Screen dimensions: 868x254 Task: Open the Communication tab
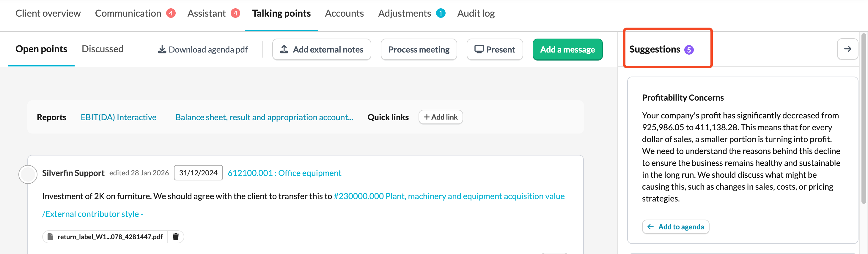click(128, 13)
